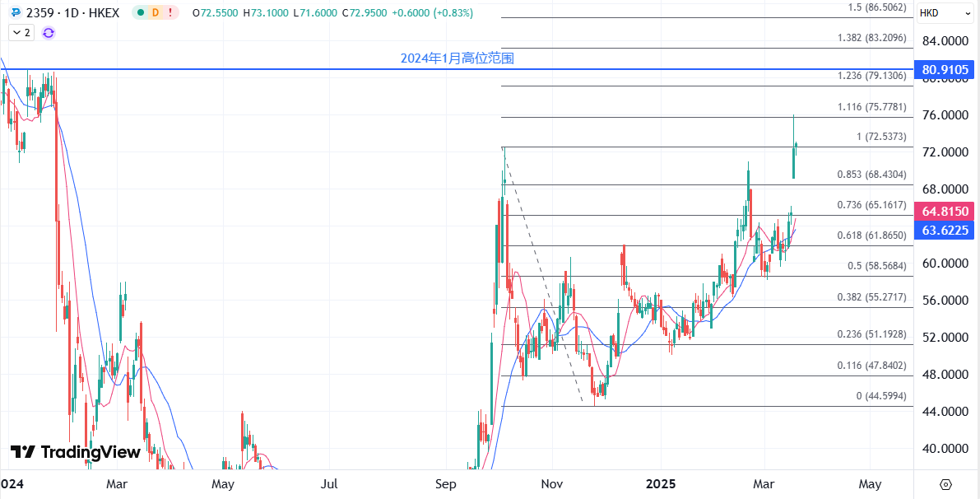Select Fib level 1.5 (86.5062)
Screen dimensions: 980x499
tap(877, 7)
